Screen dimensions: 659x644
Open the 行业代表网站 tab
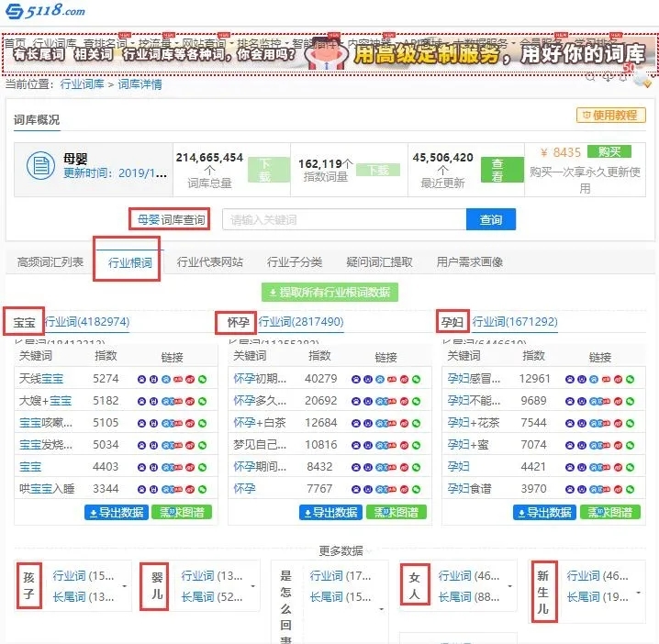pos(209,262)
